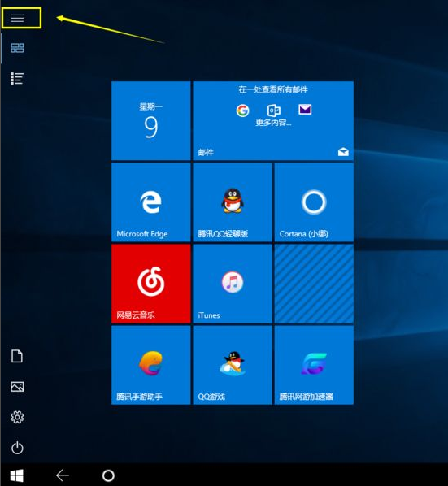Screen dimensions: 448x486
Task: Open the Settings gear icon
Action: (x=17, y=417)
